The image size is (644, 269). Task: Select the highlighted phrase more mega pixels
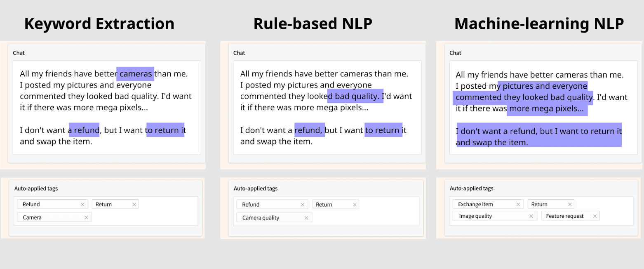tap(547, 109)
